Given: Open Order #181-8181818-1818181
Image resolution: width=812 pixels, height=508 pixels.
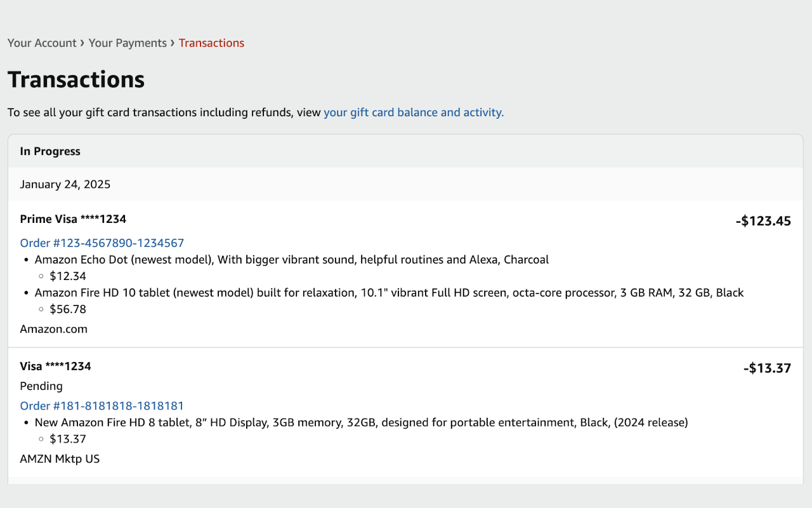Looking at the screenshot, I should 102,406.
